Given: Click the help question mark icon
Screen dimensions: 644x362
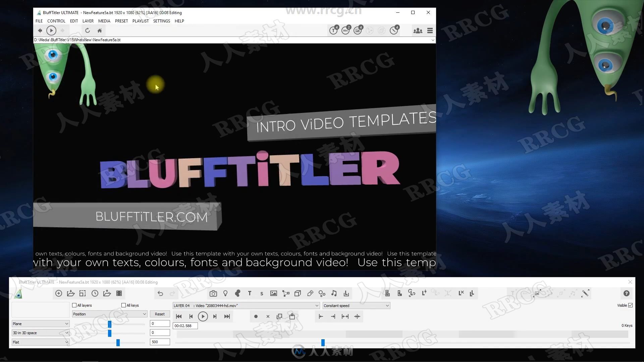Looking at the screenshot, I should [x=626, y=294].
